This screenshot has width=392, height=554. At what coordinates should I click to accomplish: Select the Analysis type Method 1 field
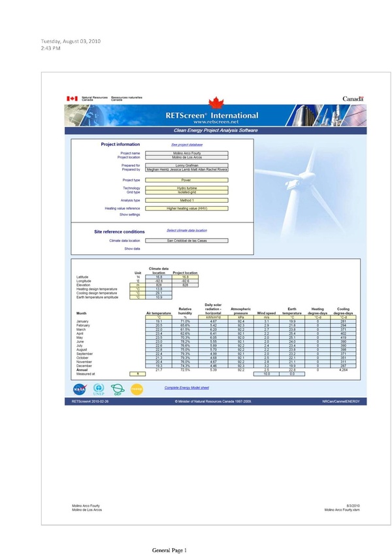click(x=187, y=200)
